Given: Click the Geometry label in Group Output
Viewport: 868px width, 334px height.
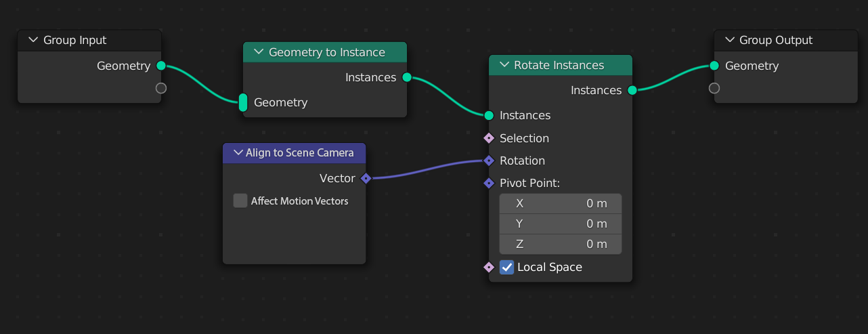Looking at the screenshot, I should click(752, 66).
